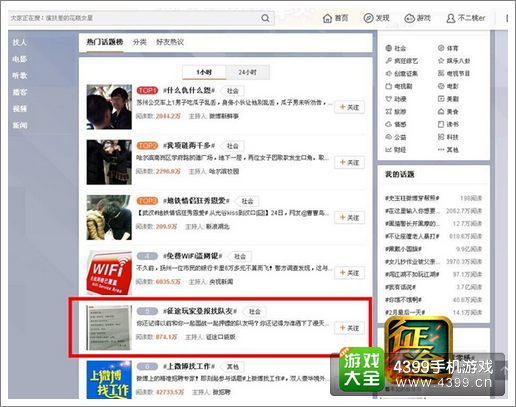
Task: Open 听歌 in the left sidebar
Action: coord(19,76)
